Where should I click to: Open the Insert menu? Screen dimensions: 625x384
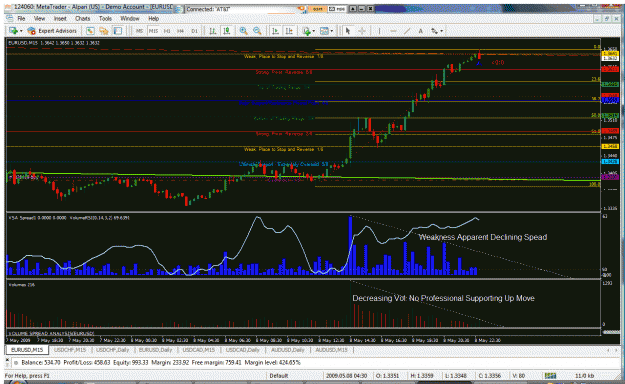(60, 18)
